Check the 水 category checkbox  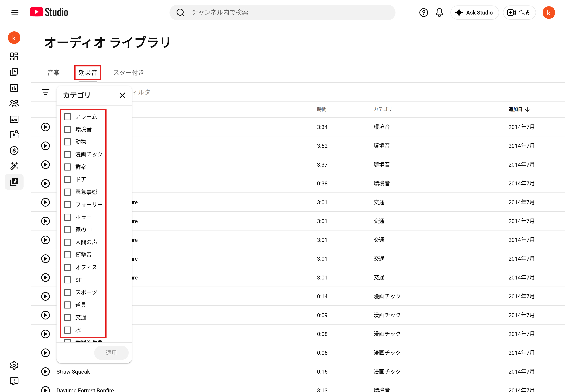[x=67, y=330]
